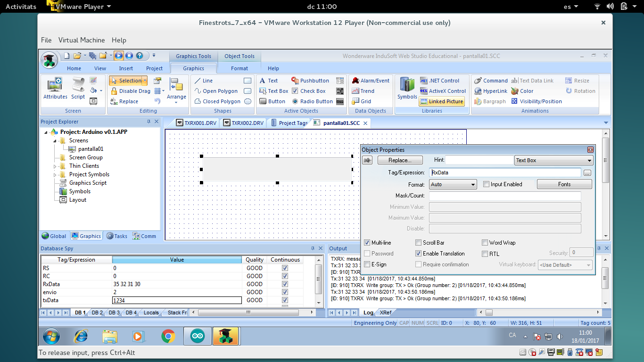Insert an ActiveX Control
This screenshot has width=644, height=362.
coord(443,91)
